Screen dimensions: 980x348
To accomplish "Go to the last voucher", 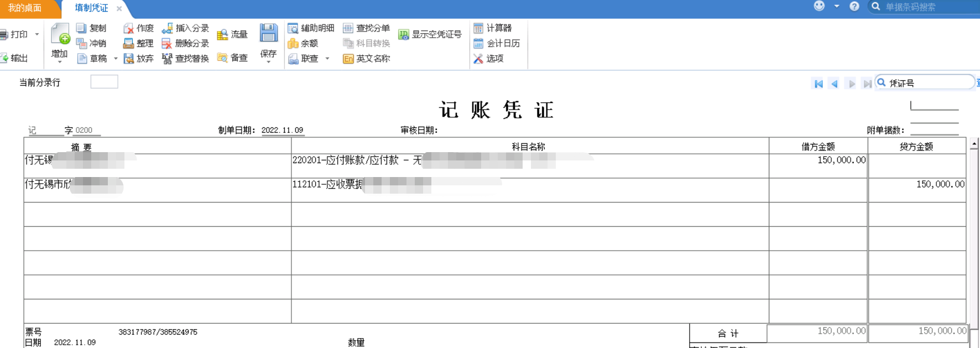I will (867, 84).
